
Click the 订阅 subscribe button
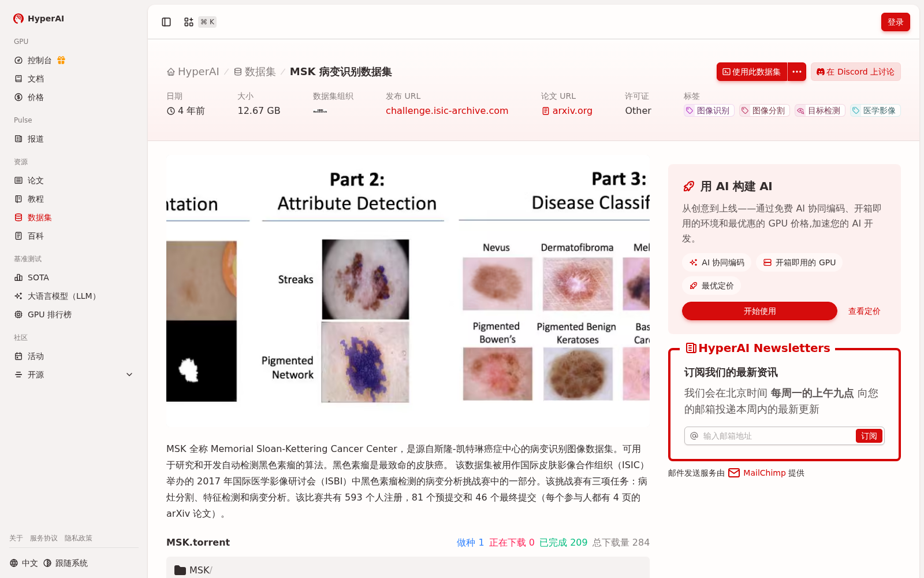coord(869,436)
